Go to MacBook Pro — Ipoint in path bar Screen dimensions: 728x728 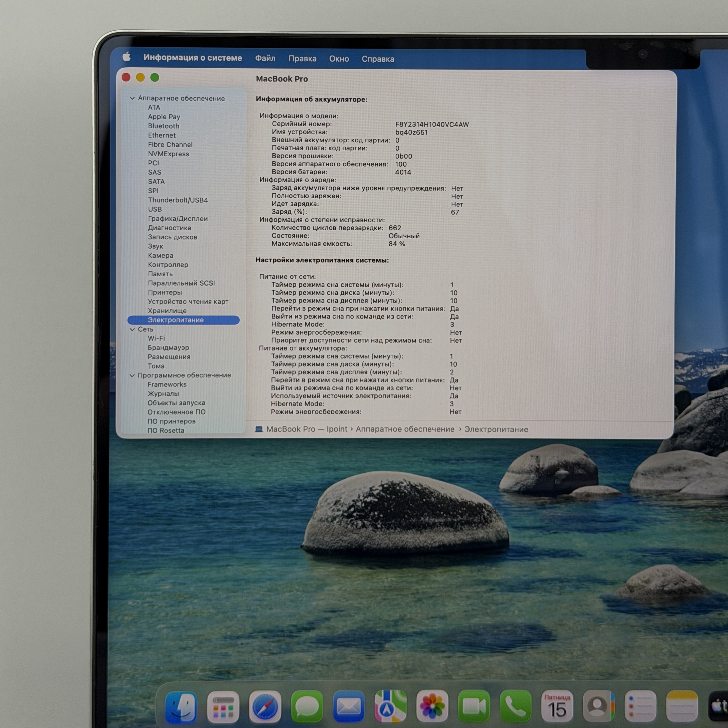[307, 429]
